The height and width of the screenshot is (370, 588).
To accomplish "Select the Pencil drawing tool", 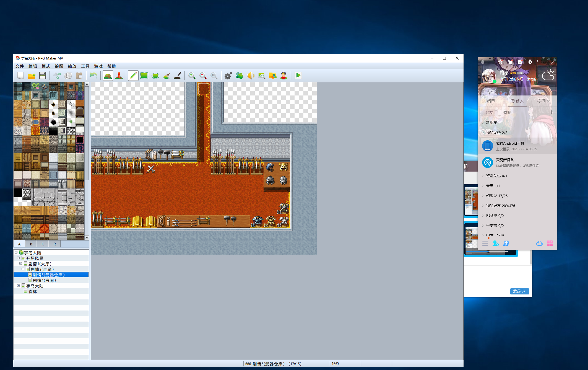I will (x=133, y=76).
